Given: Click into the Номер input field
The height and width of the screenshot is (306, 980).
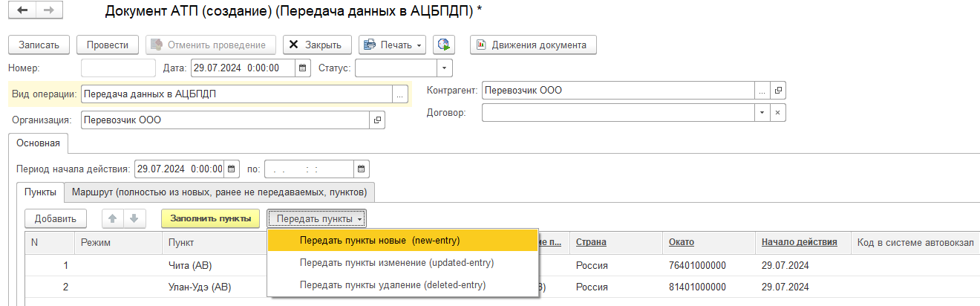Looking at the screenshot, I should click(116, 68).
